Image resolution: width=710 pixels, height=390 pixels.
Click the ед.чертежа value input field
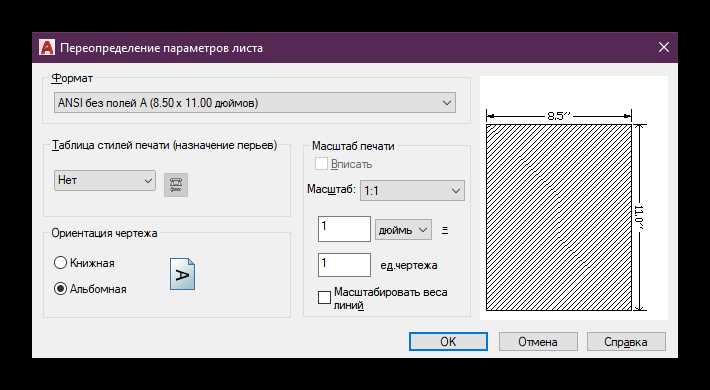(x=344, y=265)
